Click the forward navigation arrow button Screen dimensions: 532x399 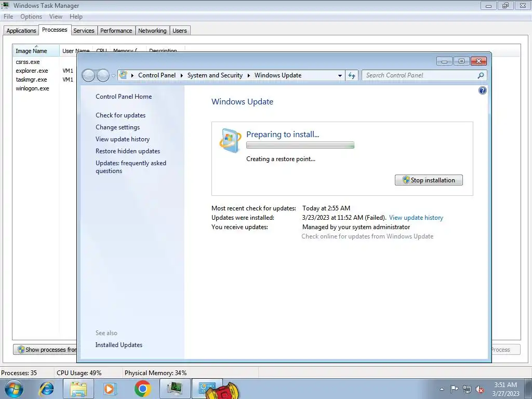tap(103, 75)
